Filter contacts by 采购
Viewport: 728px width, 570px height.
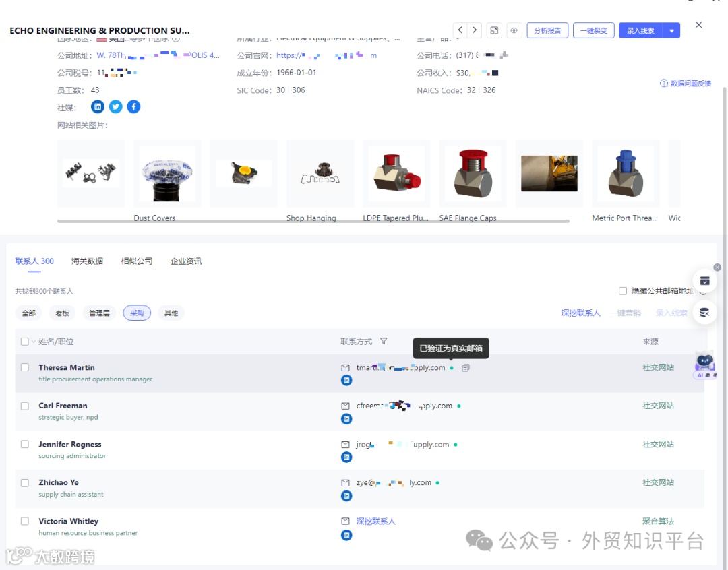pos(137,313)
